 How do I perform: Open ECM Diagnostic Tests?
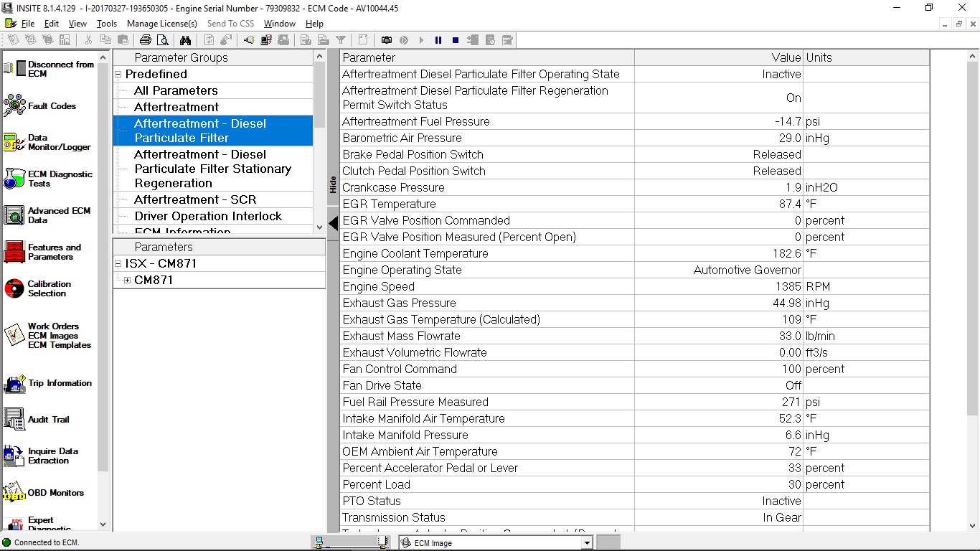(x=48, y=179)
